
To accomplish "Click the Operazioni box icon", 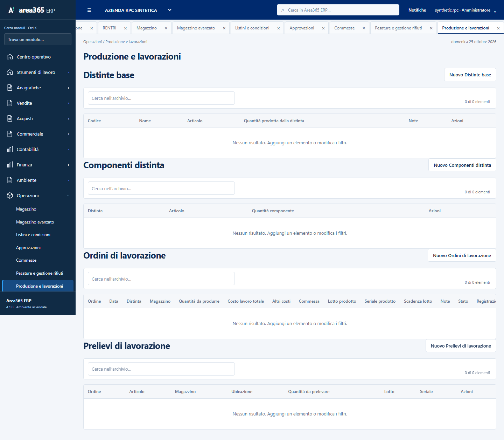I will click(10, 195).
